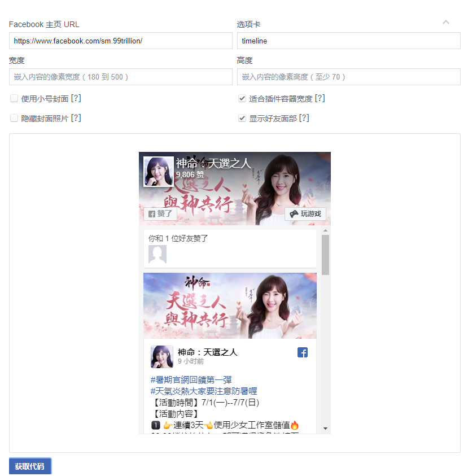This screenshot has height=476, width=468.
Task: Click the post author's small avatar
Action: [162, 356]
